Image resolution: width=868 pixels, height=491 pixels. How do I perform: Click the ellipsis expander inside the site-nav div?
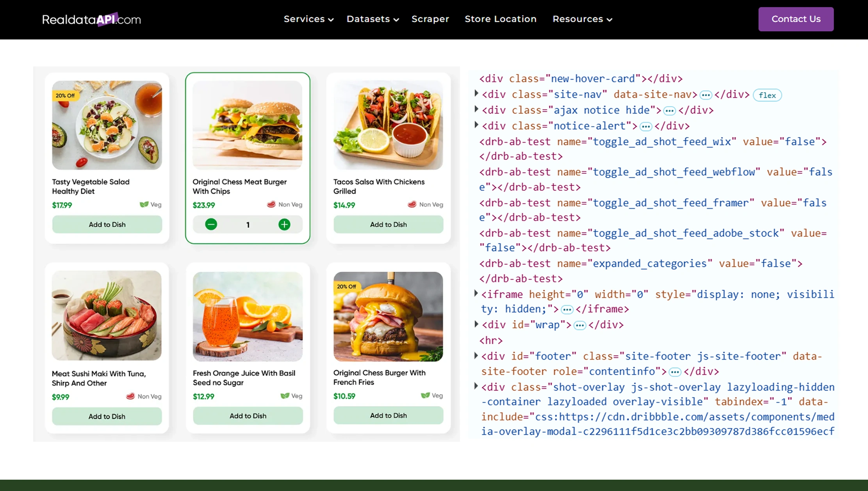pos(706,95)
